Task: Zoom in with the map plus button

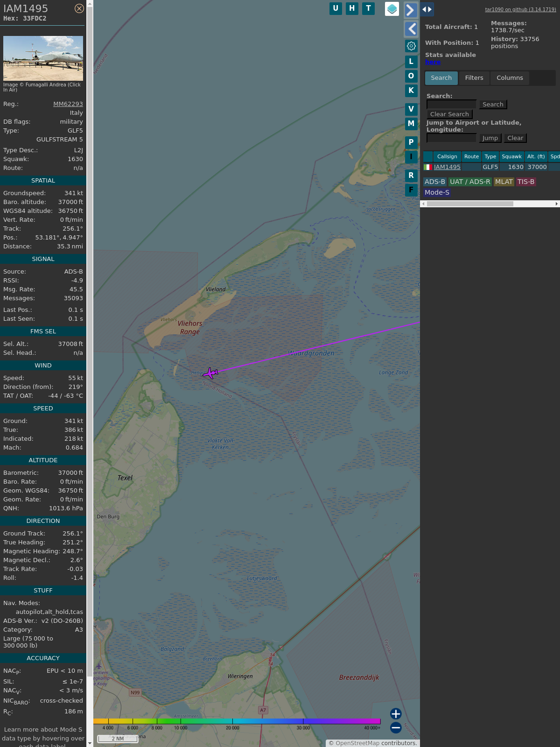Action: click(396, 714)
